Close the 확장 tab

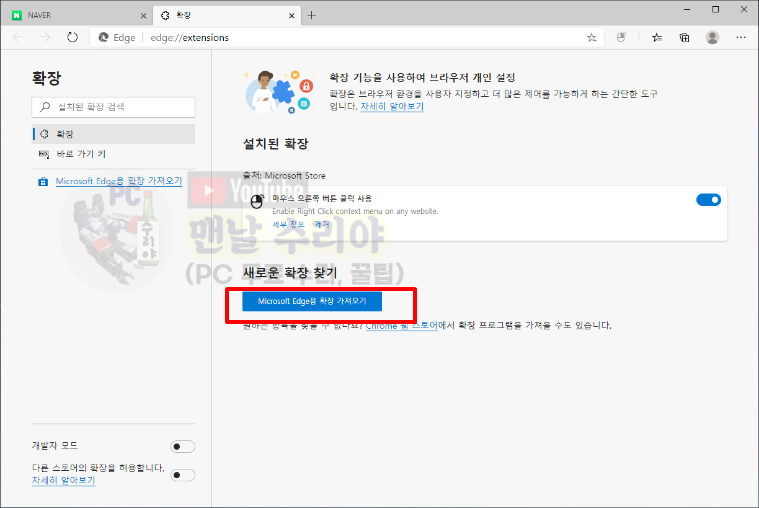[x=291, y=15]
